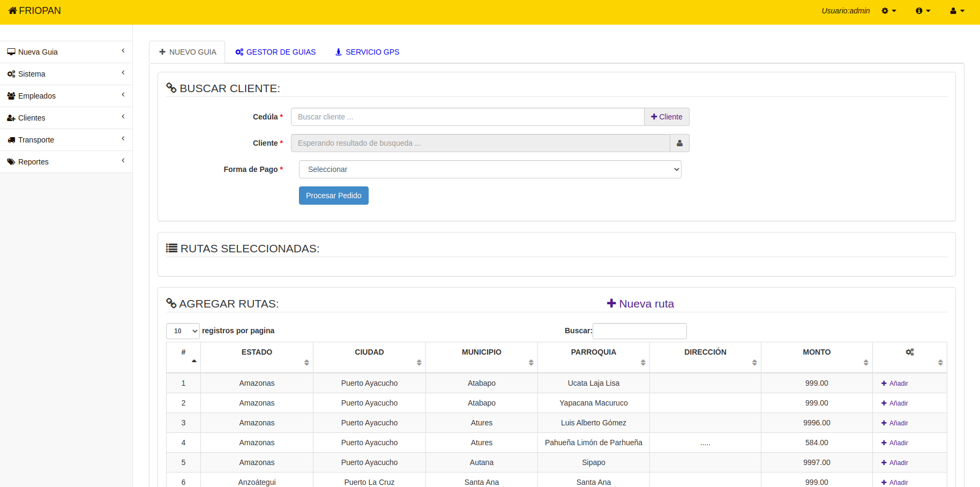The image size is (980, 487).
Task: Sort table by ESTADO column
Action: coord(257,353)
